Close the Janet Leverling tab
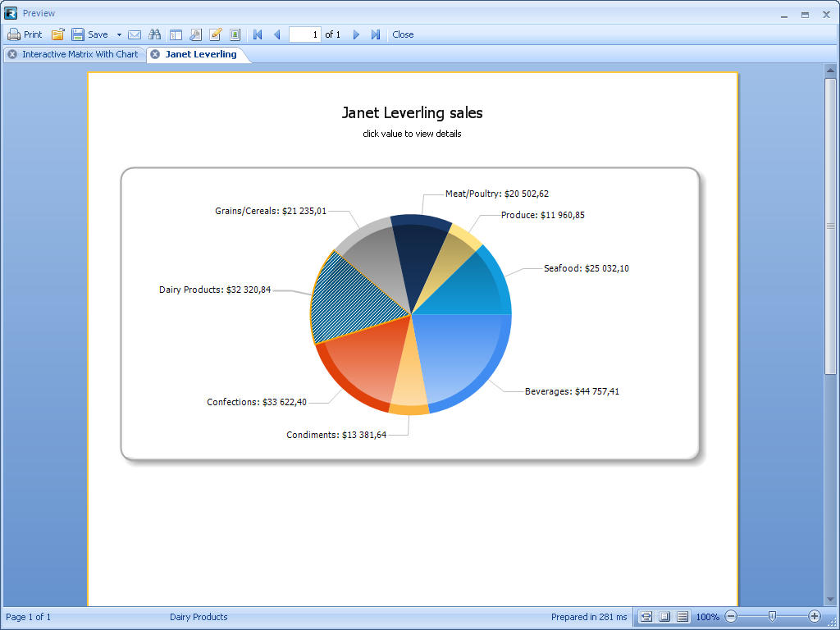This screenshot has height=630, width=840. click(x=155, y=54)
